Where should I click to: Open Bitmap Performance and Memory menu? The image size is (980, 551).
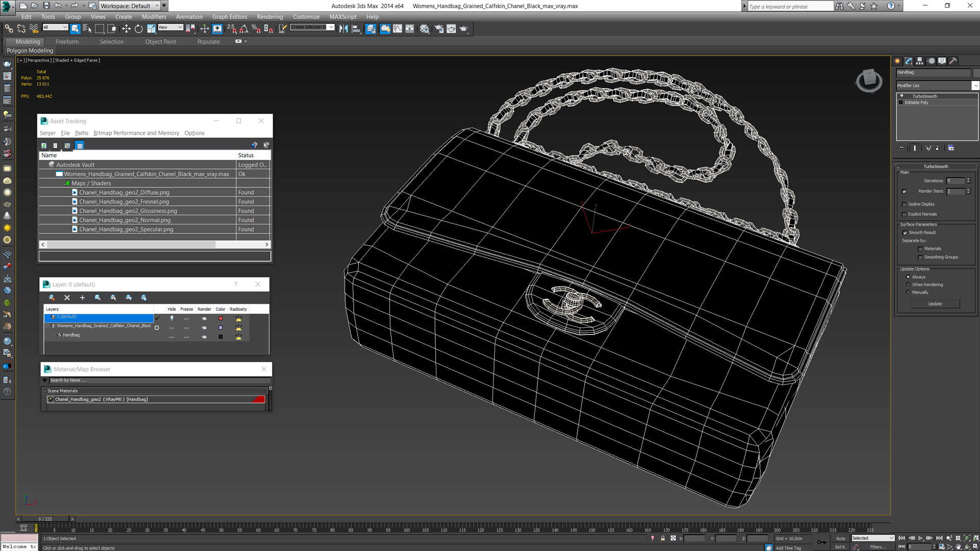pyautogui.click(x=136, y=133)
